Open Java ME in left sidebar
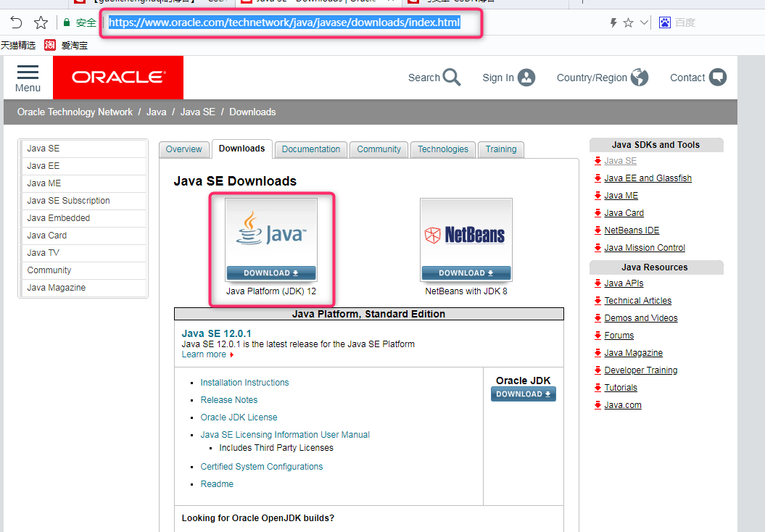765x532 pixels. 84,183
